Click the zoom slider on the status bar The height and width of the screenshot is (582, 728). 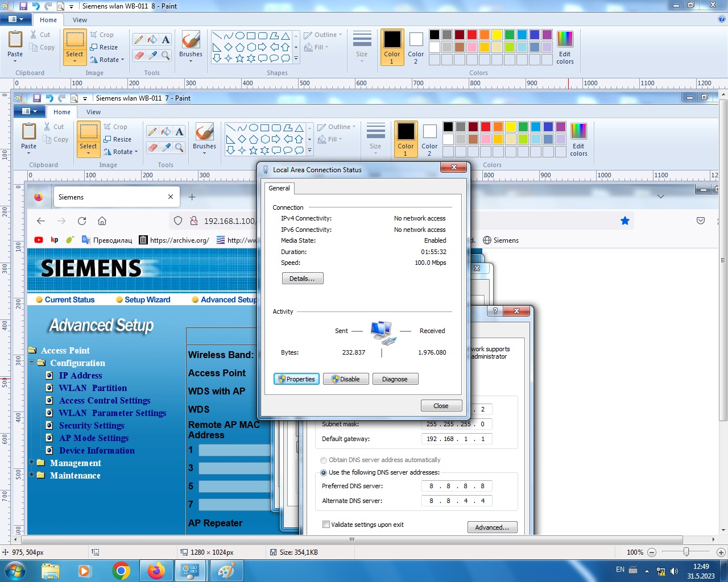[686, 552]
